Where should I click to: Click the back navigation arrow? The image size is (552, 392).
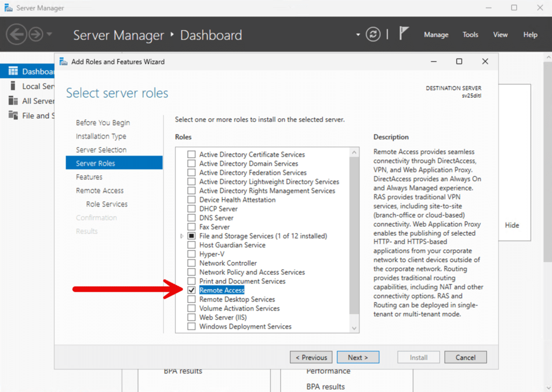point(17,34)
